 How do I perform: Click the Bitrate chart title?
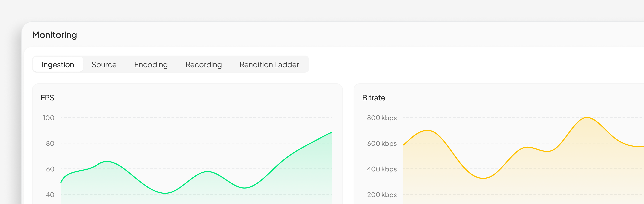374,98
